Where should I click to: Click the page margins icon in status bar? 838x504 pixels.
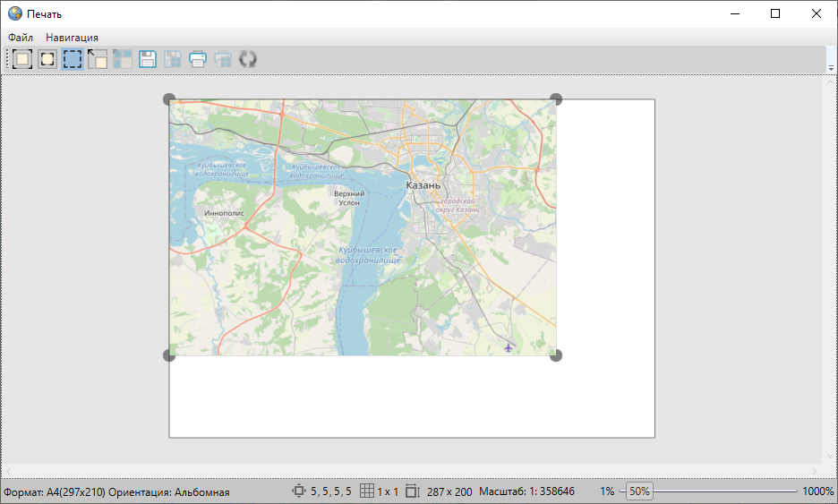(299, 491)
